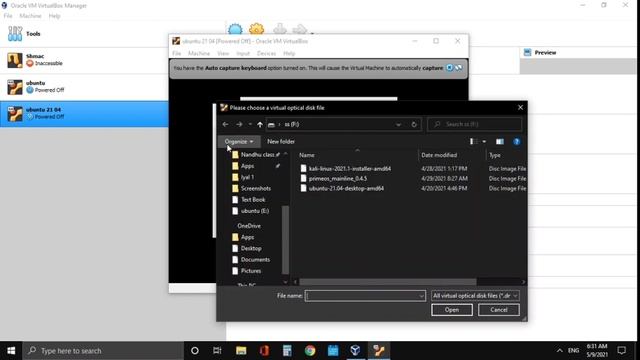This screenshot has height=360, width=640.
Task: Expand the File name combo box dropdown
Action: tap(421, 296)
